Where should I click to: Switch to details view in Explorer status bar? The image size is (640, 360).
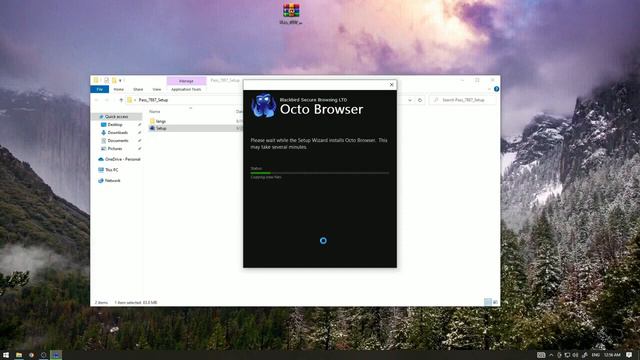pos(488,302)
